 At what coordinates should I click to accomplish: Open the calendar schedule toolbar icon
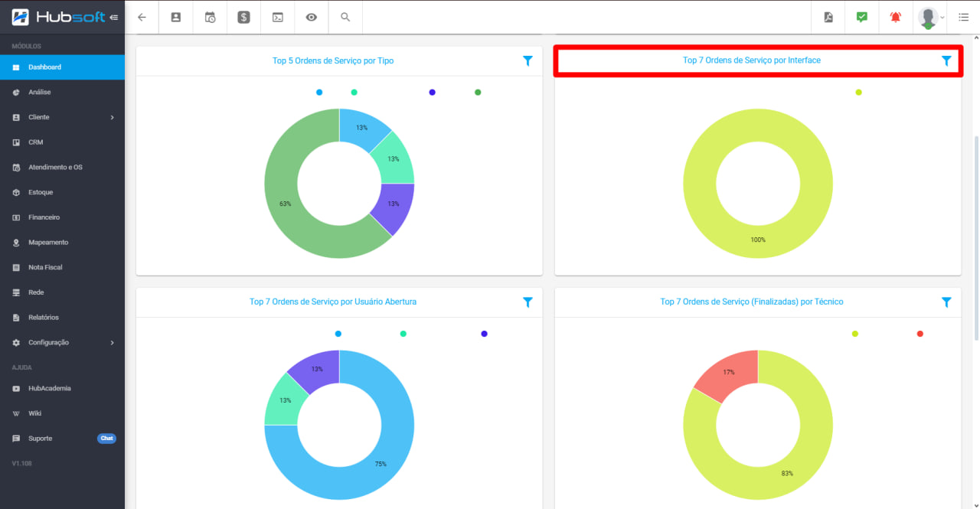pos(210,17)
